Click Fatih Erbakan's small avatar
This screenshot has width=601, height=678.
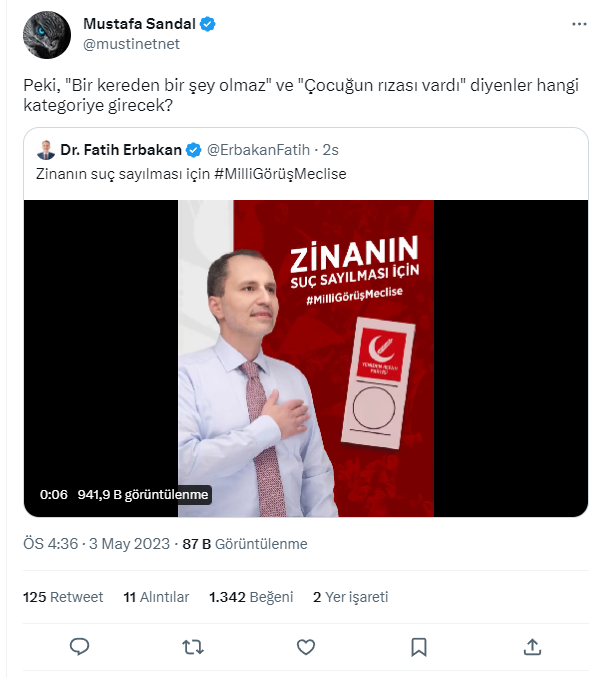pos(46,150)
